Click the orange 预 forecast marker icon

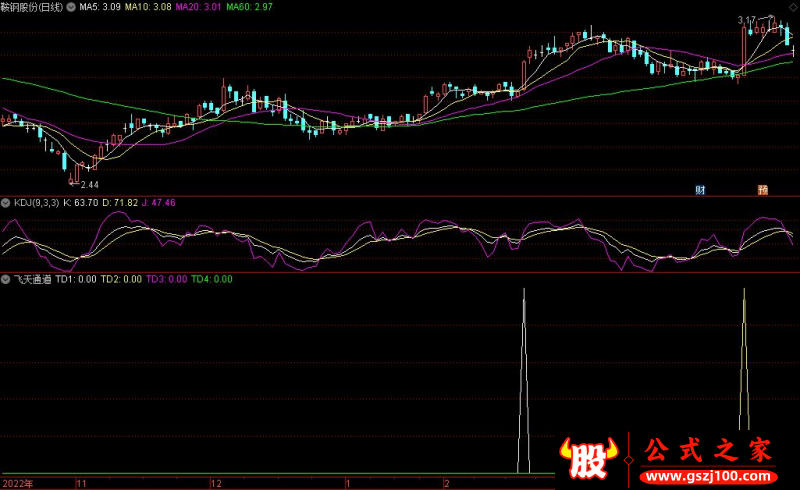tap(763, 188)
